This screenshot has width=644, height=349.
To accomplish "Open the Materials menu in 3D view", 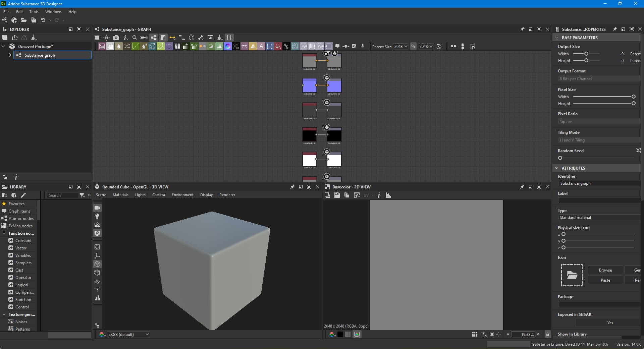I will (x=120, y=195).
